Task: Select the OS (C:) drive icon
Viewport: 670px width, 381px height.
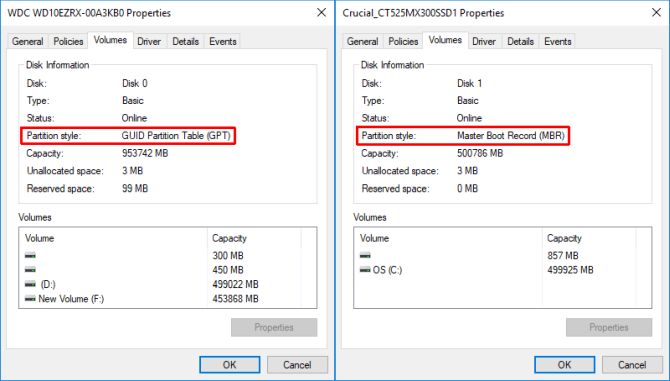Action: pyautogui.click(x=365, y=270)
